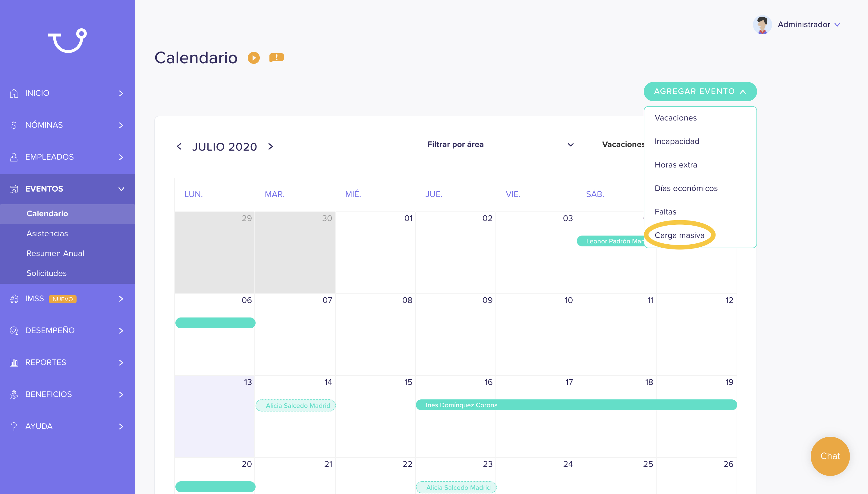Go to previous month arrow

pyautogui.click(x=179, y=147)
